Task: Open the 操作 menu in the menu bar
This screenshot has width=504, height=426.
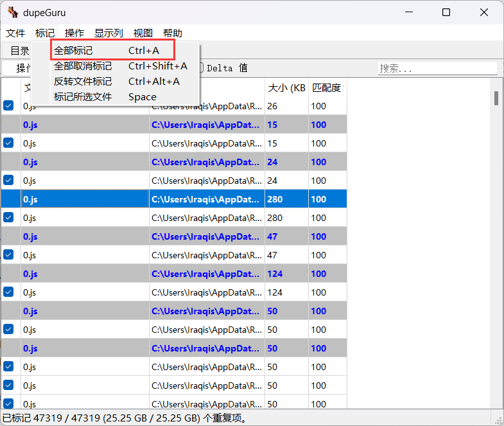Action: pyautogui.click(x=74, y=33)
